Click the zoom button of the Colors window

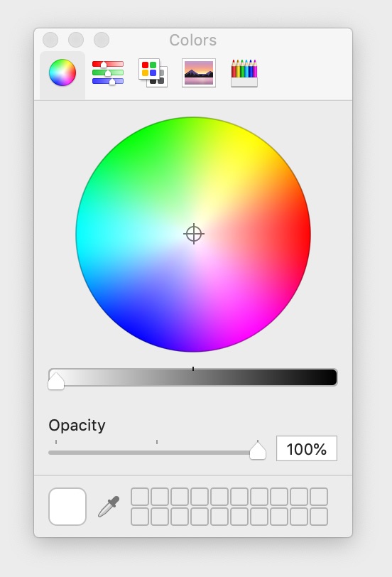(102, 40)
